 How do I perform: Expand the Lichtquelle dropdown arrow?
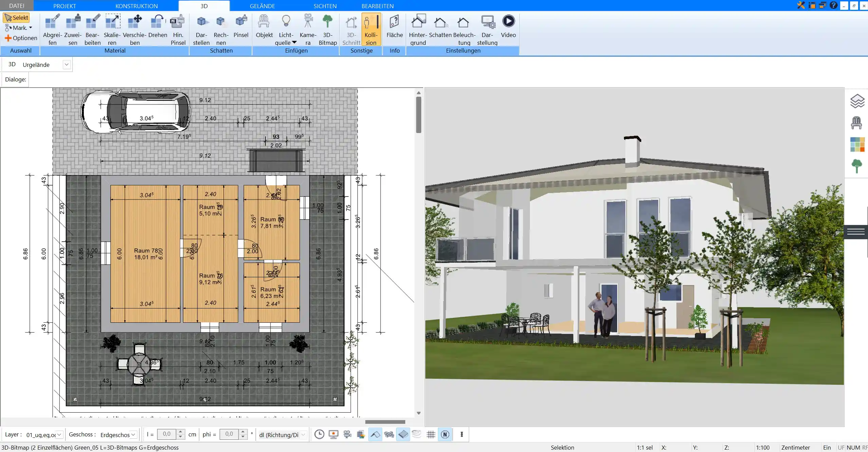pyautogui.click(x=294, y=42)
